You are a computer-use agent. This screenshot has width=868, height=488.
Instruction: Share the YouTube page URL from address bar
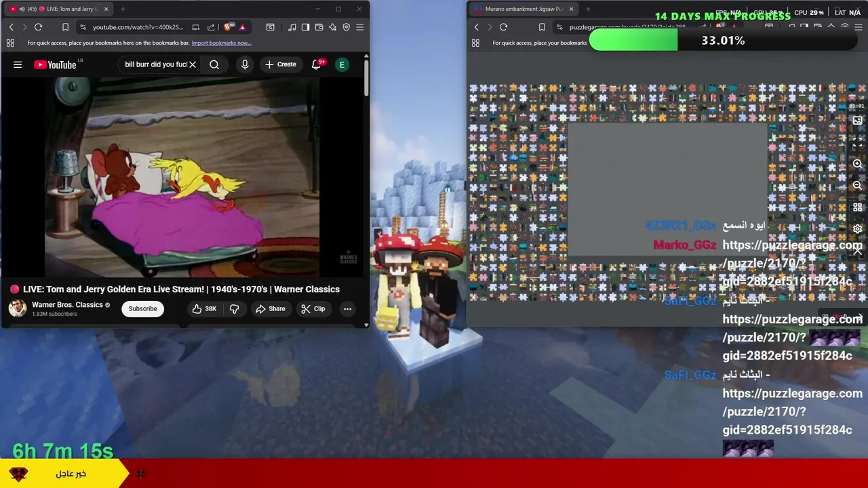211,27
